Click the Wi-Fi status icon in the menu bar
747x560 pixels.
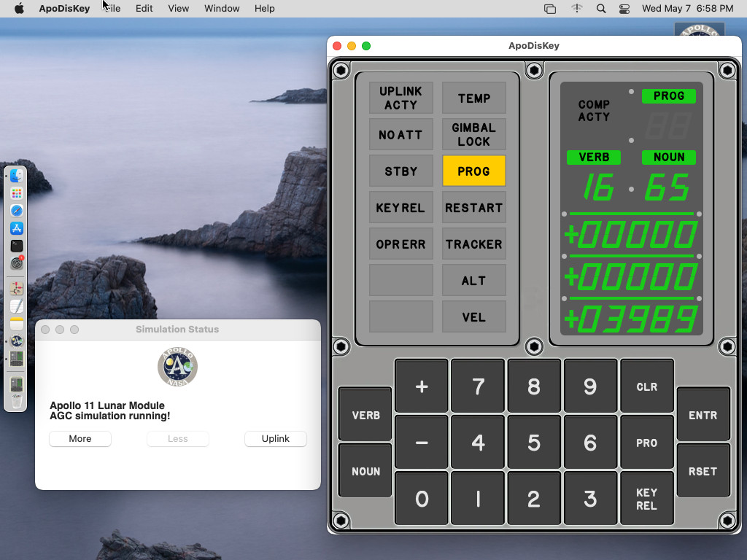[x=577, y=9]
